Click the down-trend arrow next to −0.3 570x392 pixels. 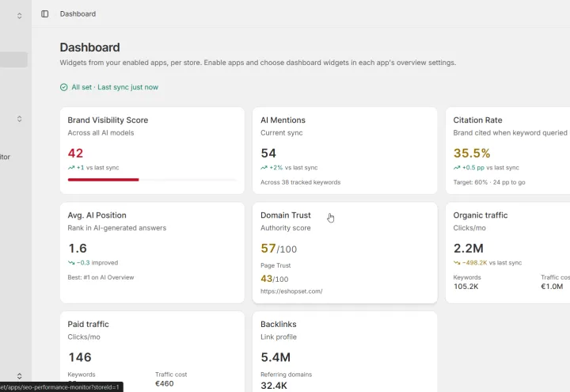[x=71, y=263]
